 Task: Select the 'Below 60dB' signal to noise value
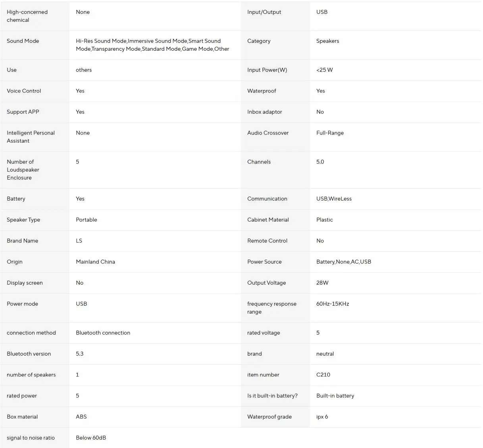(91, 438)
